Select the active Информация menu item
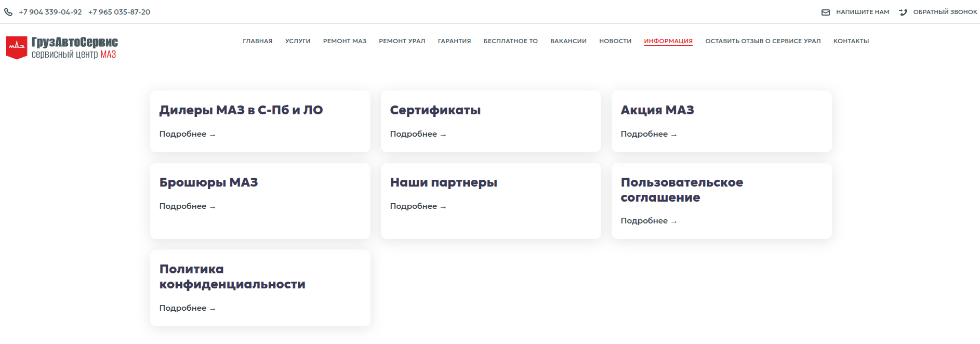 tap(668, 41)
